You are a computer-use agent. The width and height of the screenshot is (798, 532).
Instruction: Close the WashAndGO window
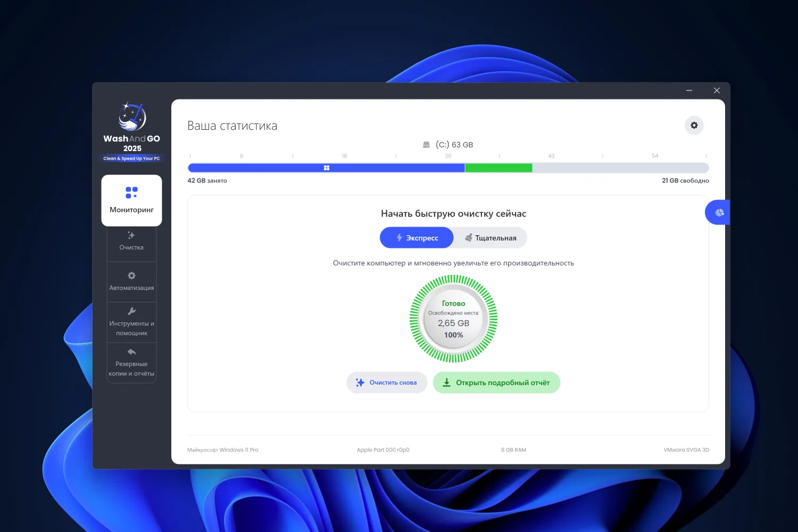717,90
